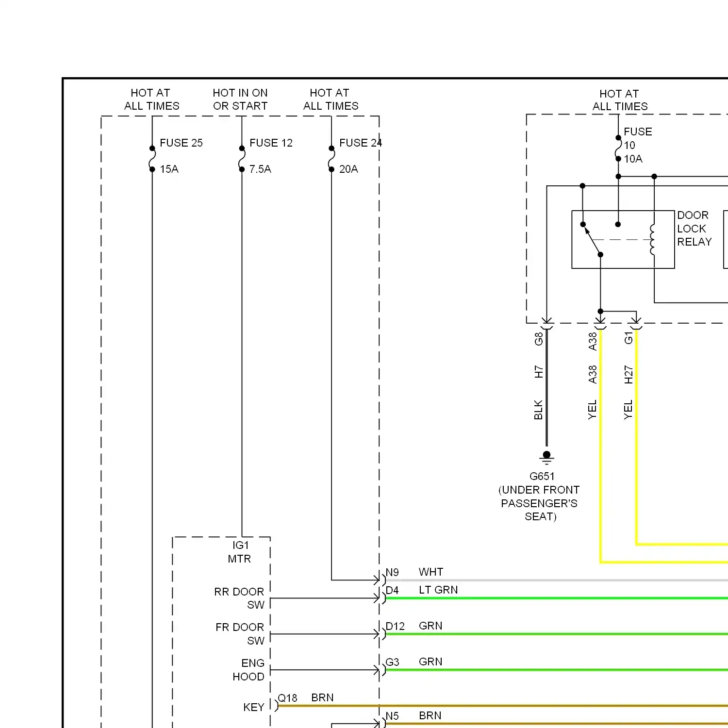
Task: Click the G3 connector pin label
Action: [x=392, y=662]
